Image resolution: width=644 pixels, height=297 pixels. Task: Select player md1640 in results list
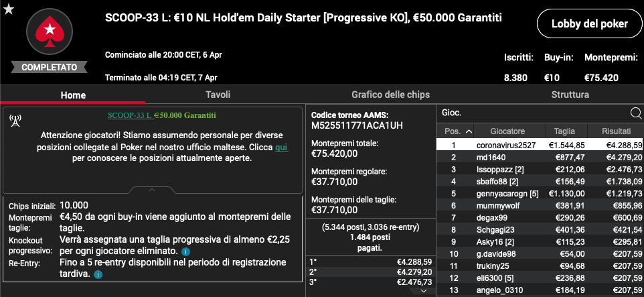540,157
